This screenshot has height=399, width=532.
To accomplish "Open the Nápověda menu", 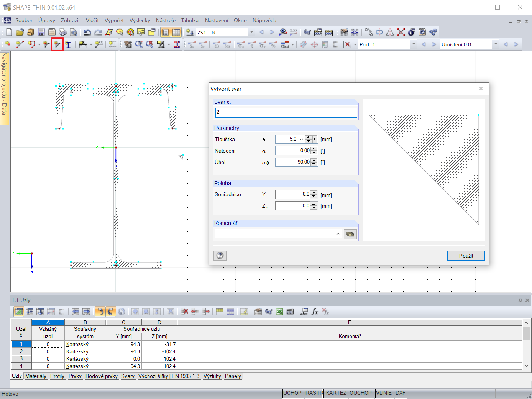I will [x=264, y=20].
